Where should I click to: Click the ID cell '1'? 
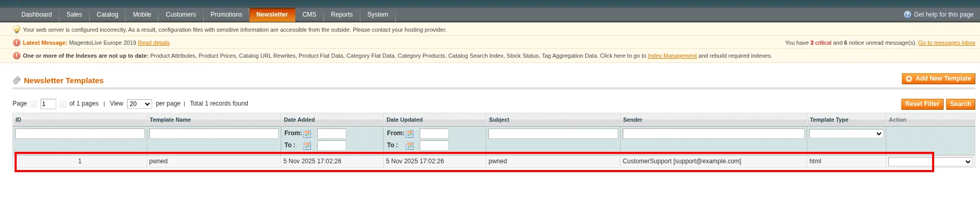point(80,161)
